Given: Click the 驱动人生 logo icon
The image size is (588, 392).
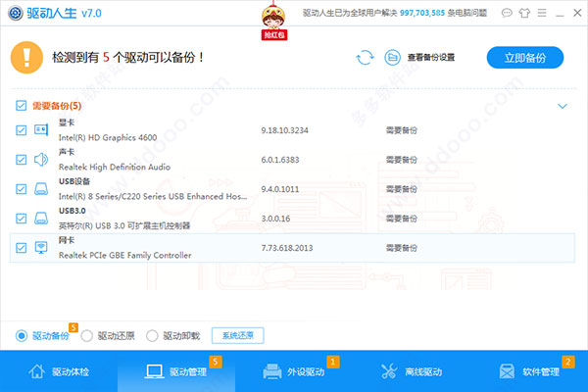Looking at the screenshot, I should (x=16, y=13).
